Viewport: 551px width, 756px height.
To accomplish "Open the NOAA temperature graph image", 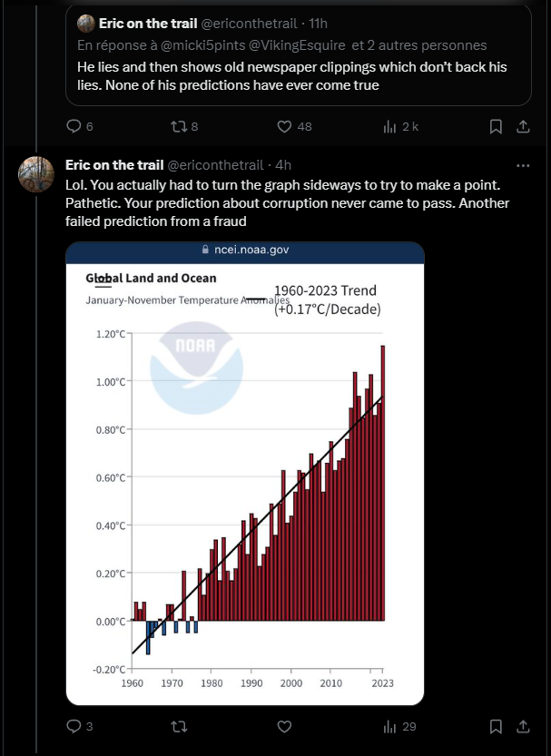I will click(x=245, y=474).
